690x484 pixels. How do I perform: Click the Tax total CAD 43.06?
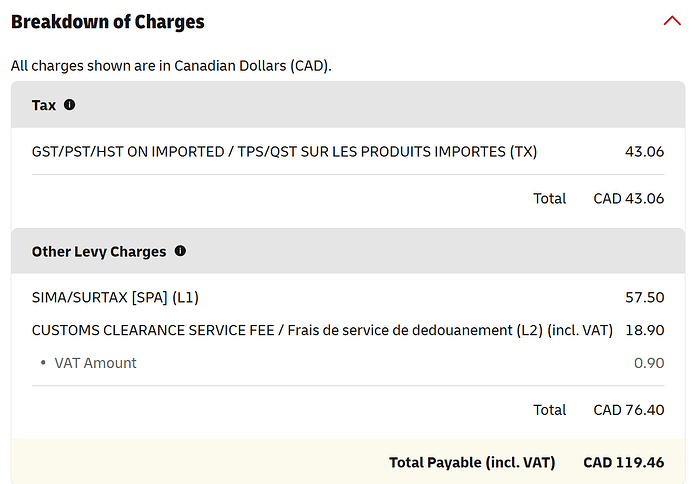(628, 198)
